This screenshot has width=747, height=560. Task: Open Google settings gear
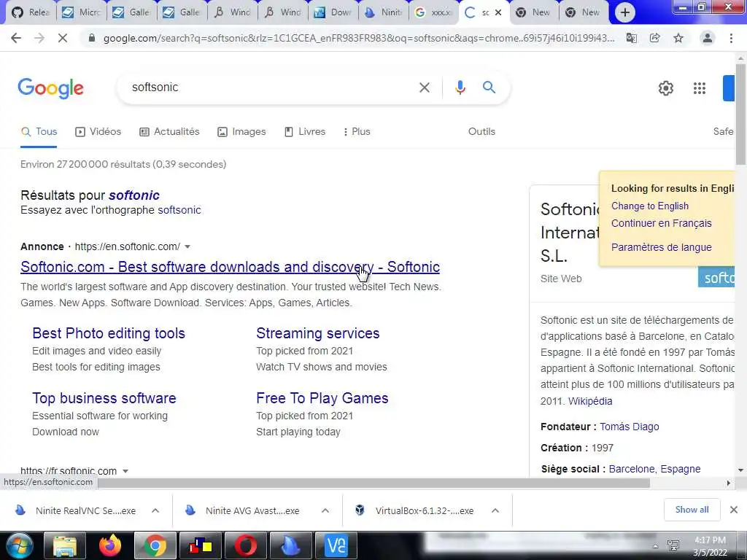665,88
